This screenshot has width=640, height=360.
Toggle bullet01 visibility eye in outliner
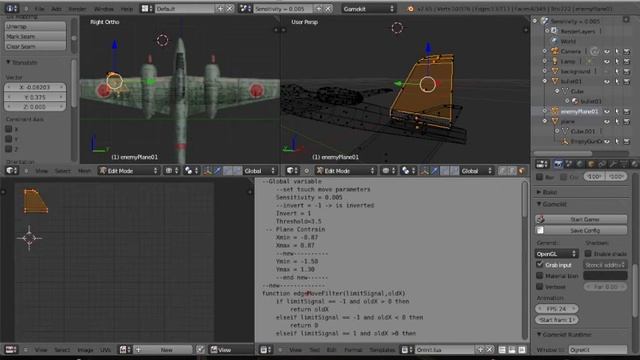607,81
